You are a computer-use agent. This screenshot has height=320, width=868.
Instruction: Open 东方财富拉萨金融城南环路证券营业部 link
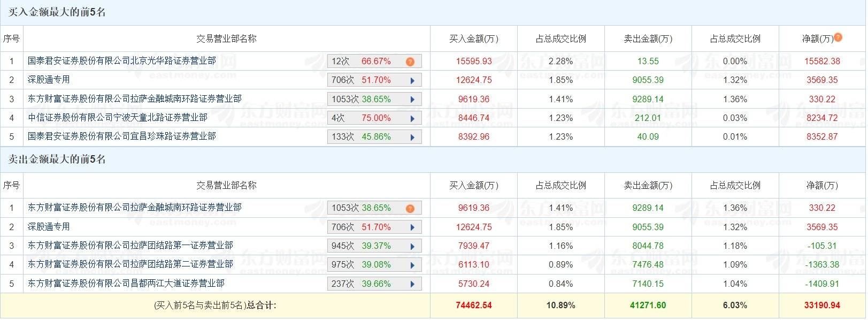click(134, 98)
